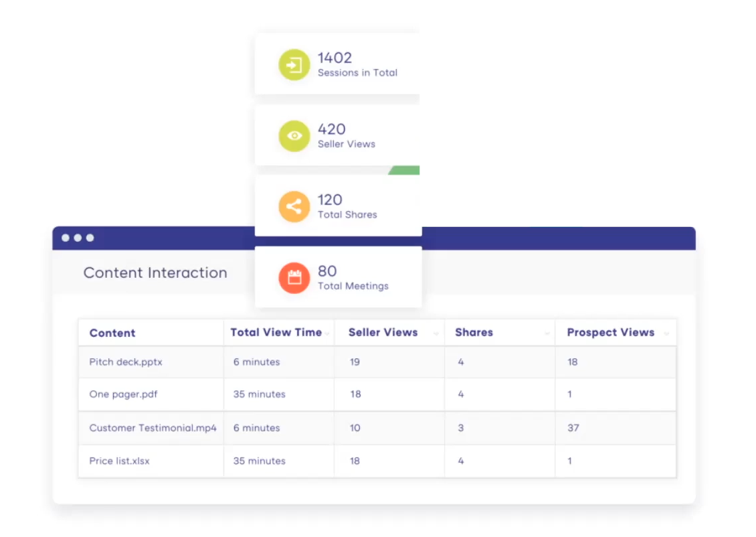756x537 pixels.
Task: Click the Sessions in Total arrow icon
Action: 294,65
